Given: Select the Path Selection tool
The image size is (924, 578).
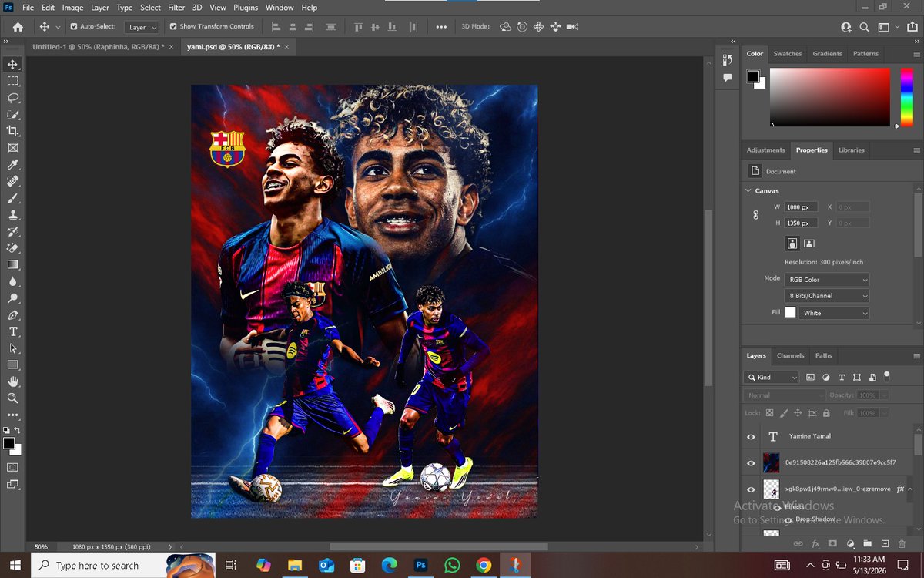Looking at the screenshot, I should click(12, 348).
